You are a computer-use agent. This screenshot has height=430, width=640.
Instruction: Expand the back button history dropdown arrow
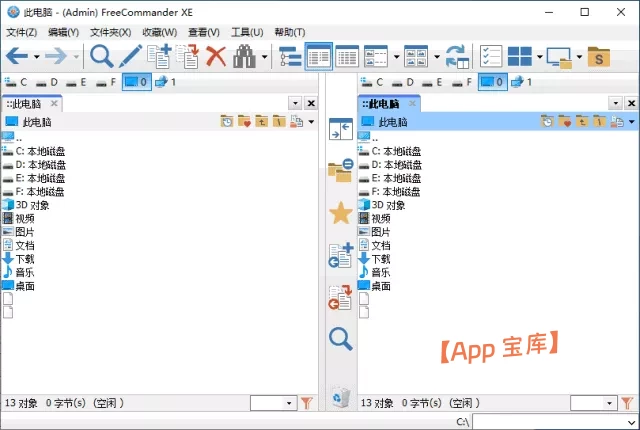coord(36,57)
